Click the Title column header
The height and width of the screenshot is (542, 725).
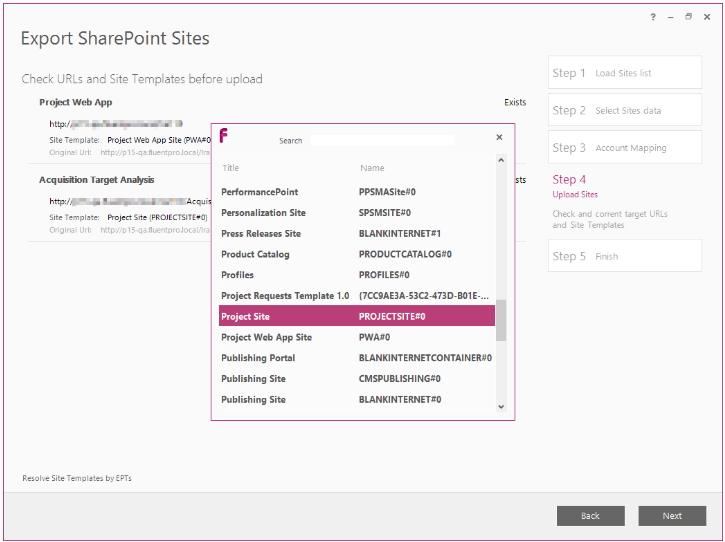[231, 168]
